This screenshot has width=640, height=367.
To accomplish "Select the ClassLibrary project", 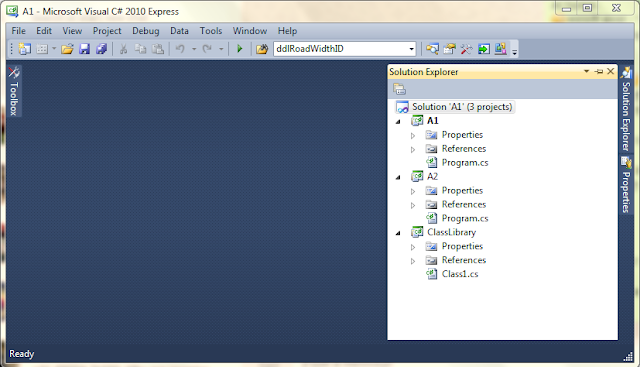I will (x=451, y=232).
